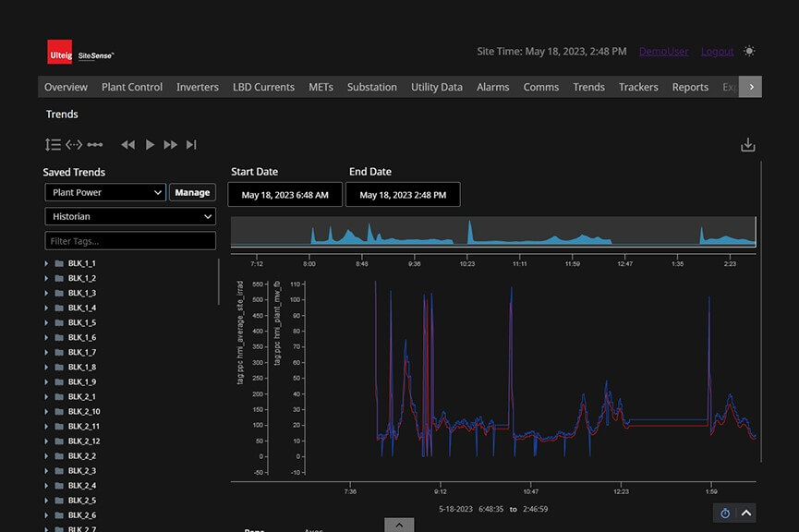Image resolution: width=799 pixels, height=532 pixels.
Task: Skip to the latest trend data
Action: pos(191,145)
